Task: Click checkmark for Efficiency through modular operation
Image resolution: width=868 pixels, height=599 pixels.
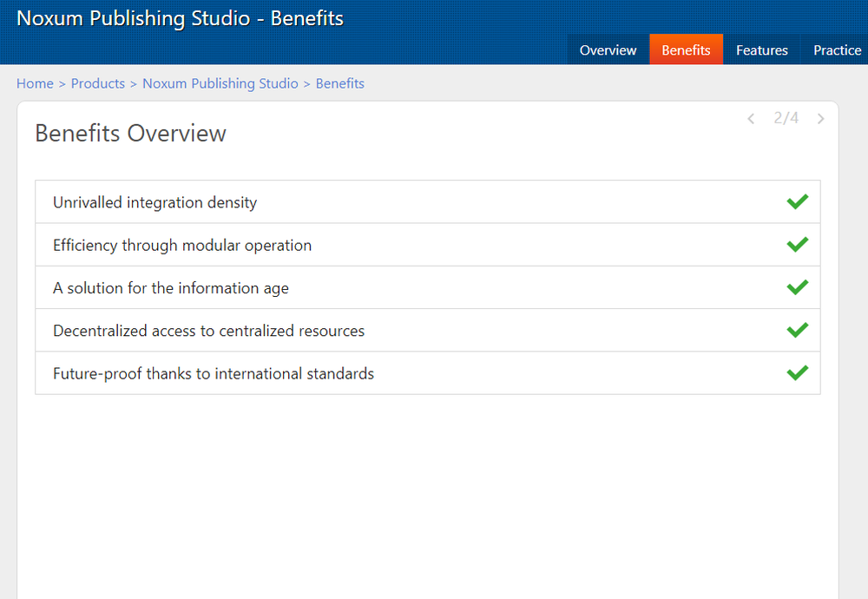Action: [797, 244]
